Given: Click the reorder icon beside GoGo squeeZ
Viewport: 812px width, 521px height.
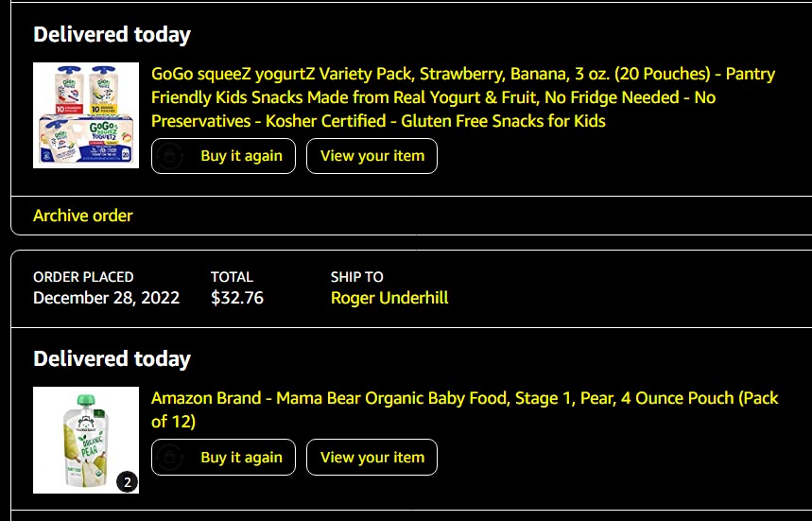Looking at the screenshot, I should point(169,156).
